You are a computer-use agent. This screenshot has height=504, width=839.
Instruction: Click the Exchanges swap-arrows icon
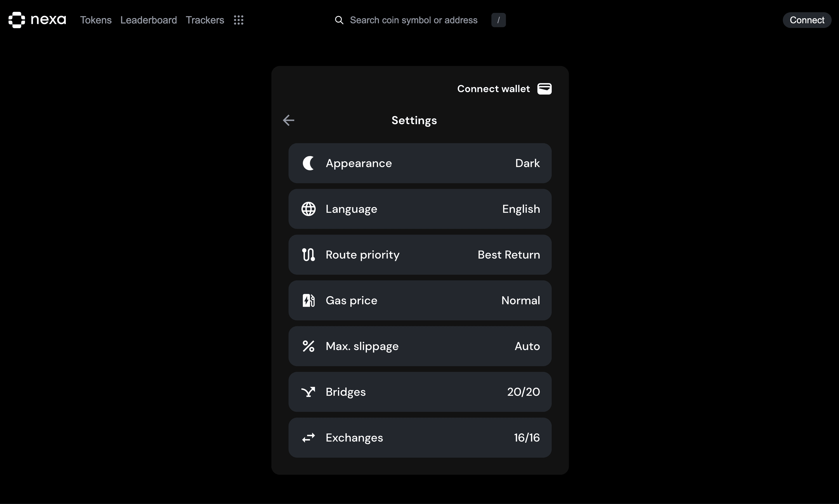309,438
